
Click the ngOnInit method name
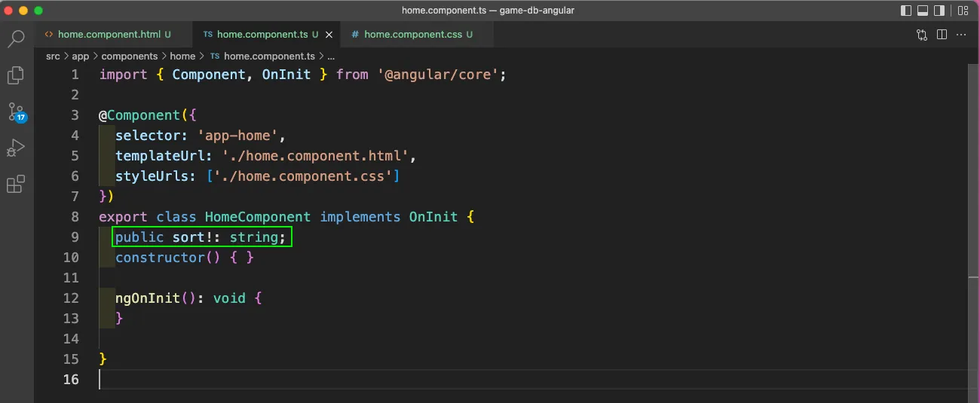pyautogui.click(x=148, y=298)
